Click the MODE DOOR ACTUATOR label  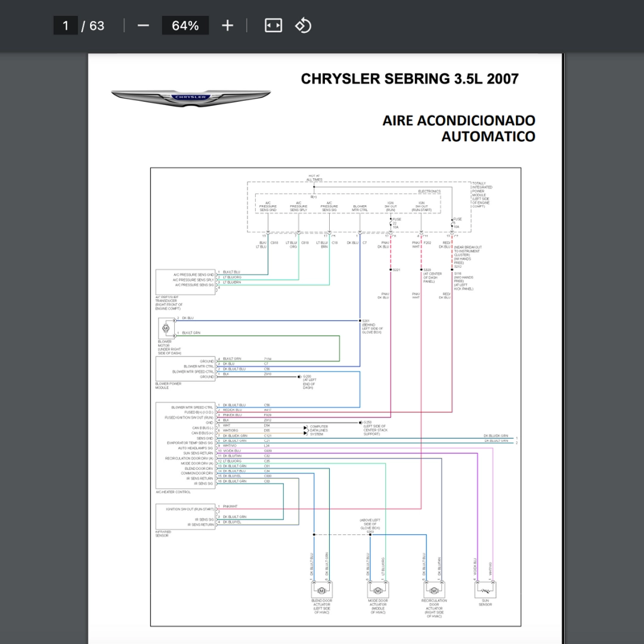[x=378, y=606]
